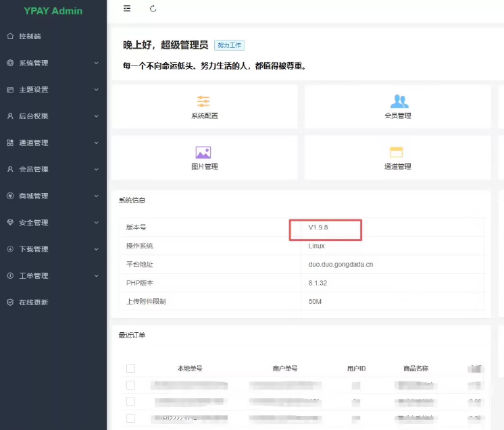Click the theme icon beside 主题设置

[10, 90]
